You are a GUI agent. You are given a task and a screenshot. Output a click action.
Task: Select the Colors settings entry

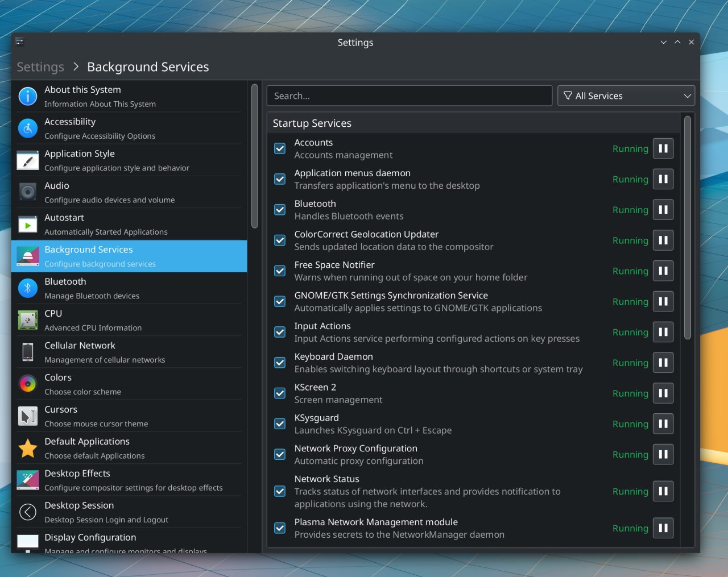129,384
